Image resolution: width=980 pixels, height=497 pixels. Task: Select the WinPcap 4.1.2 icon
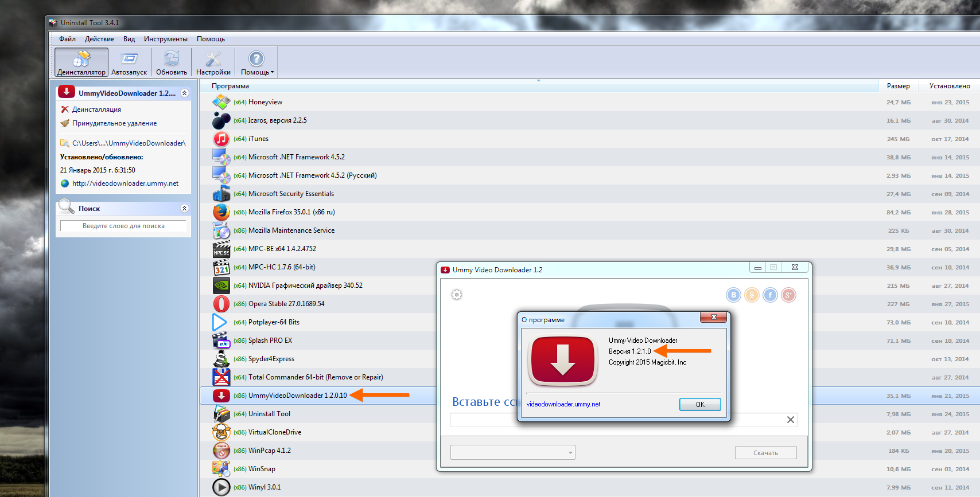pos(221,451)
